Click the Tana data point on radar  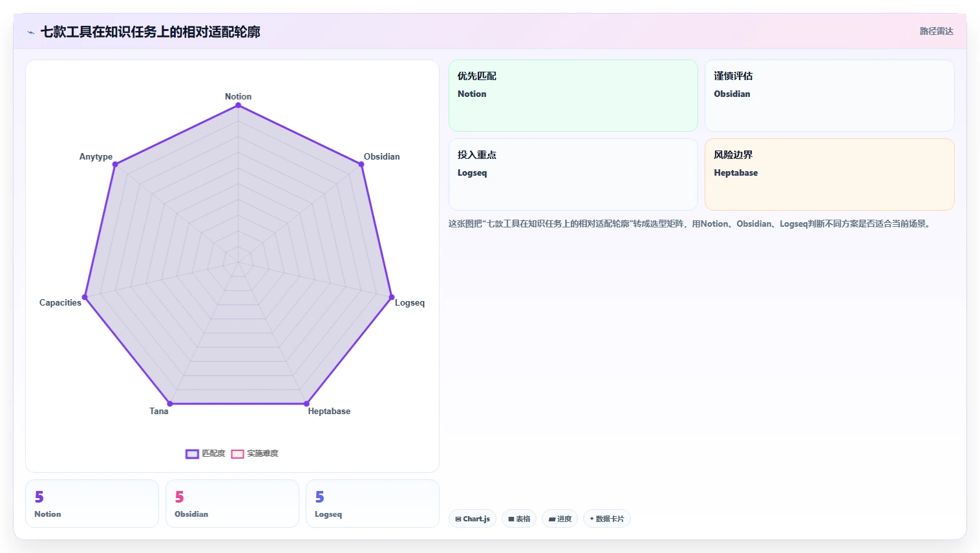pos(170,404)
